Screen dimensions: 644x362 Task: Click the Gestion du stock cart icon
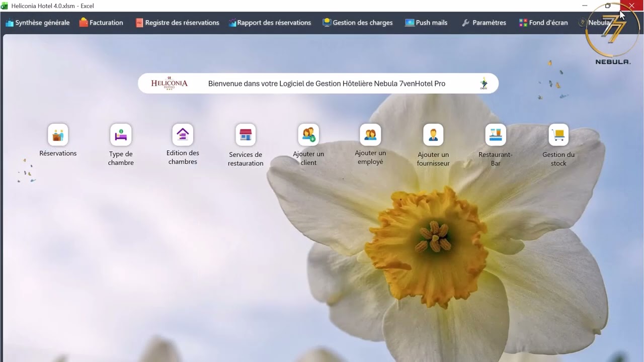[x=558, y=135]
